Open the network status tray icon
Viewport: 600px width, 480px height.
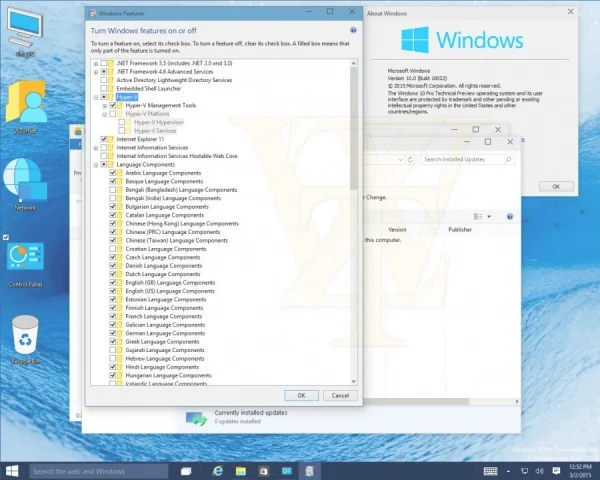(524, 471)
